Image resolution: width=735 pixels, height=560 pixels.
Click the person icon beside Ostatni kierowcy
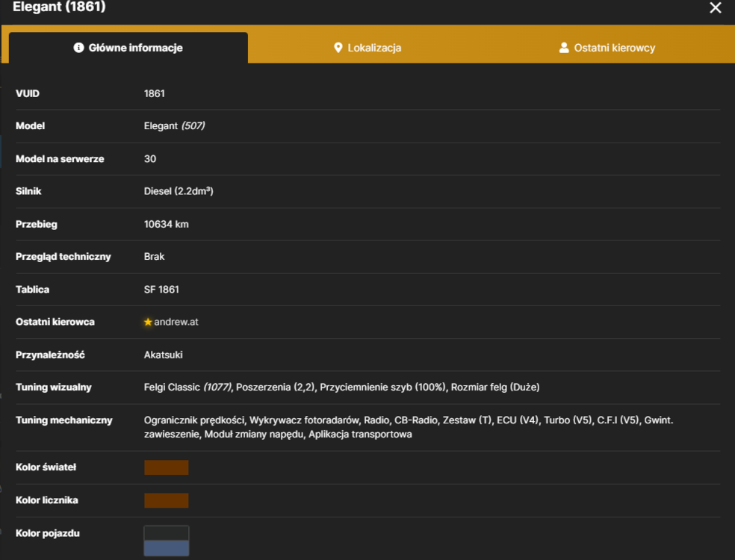pyautogui.click(x=564, y=48)
